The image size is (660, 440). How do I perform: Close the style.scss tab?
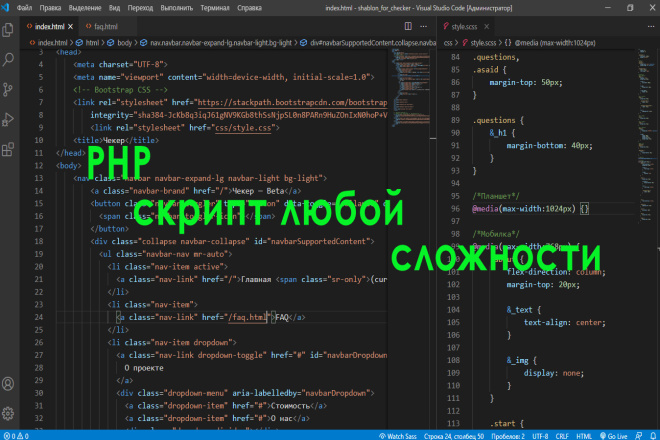click(487, 27)
